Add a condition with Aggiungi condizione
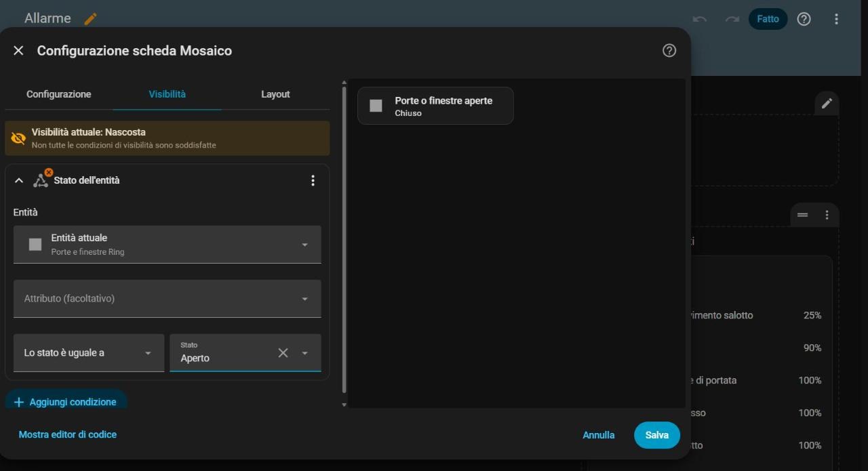The width and height of the screenshot is (868, 471). point(66,402)
